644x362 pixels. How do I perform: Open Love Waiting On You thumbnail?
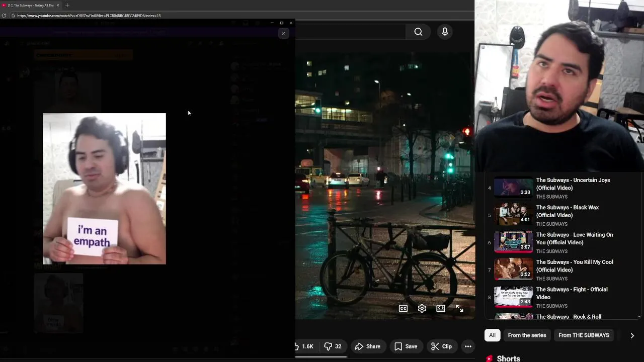pyautogui.click(x=514, y=242)
